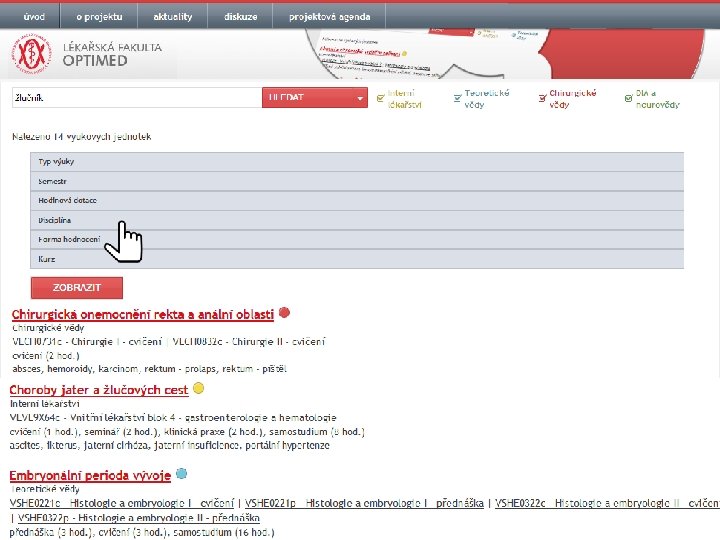This screenshot has width=720, height=540.
Task: Expand the Semestr filter row
Action: point(357,181)
